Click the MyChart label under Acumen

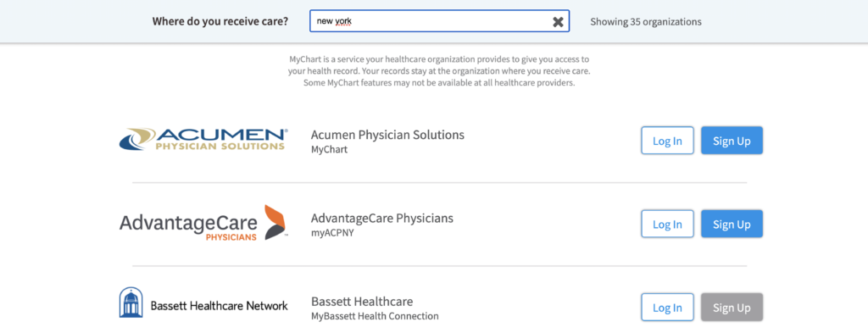330,149
